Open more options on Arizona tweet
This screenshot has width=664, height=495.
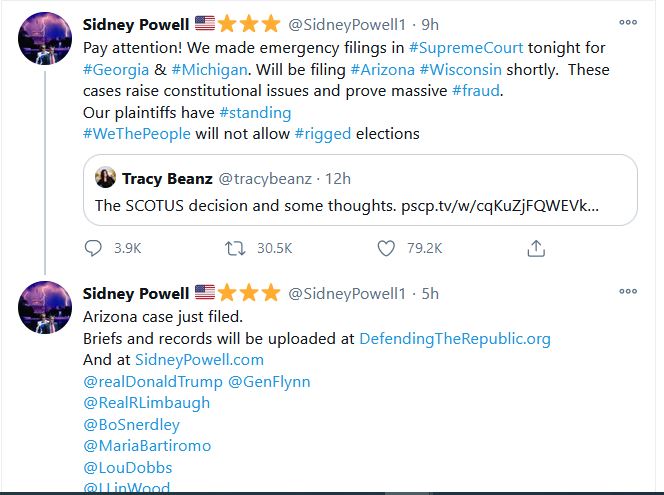(x=628, y=292)
